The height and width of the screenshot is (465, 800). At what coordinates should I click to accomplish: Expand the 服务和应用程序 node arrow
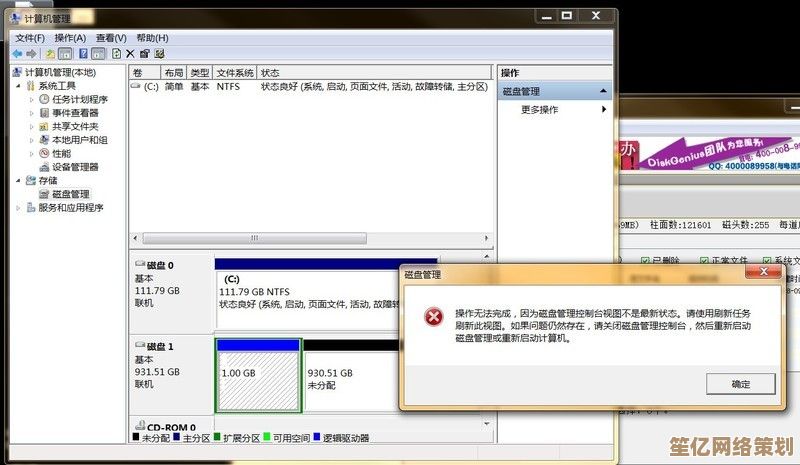click(18, 208)
